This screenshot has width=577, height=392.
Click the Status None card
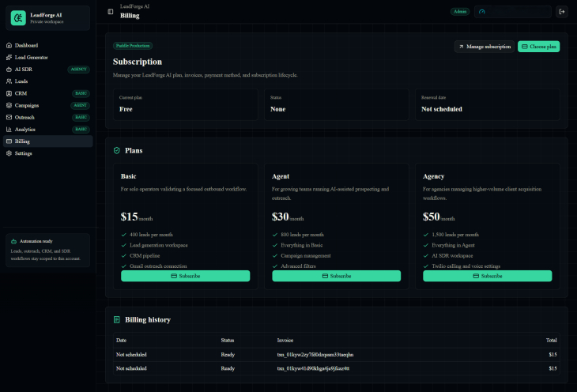[x=337, y=104]
